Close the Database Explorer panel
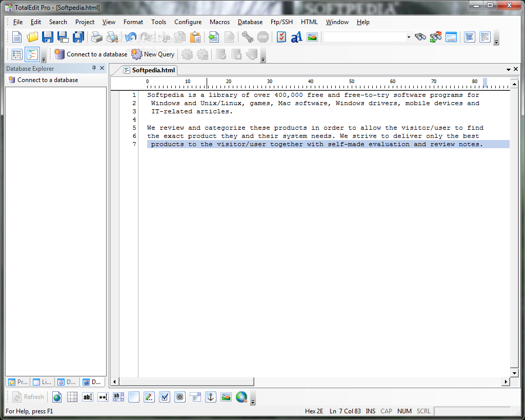Image resolution: width=525 pixels, height=420 pixels. pyautogui.click(x=102, y=68)
